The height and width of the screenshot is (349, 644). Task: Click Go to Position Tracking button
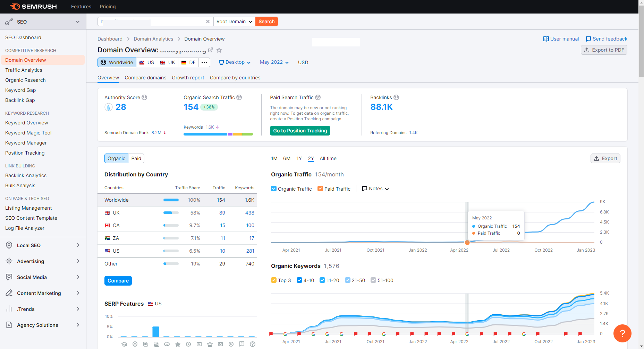(300, 131)
